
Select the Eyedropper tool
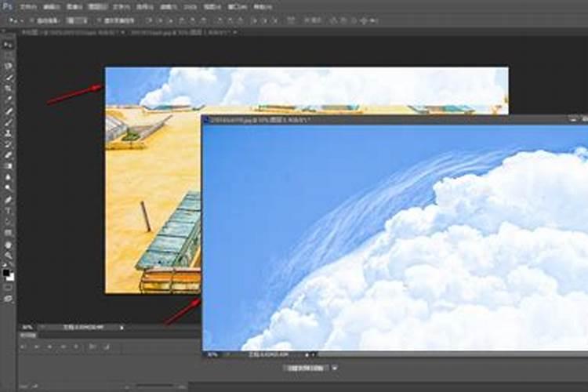(x=8, y=100)
